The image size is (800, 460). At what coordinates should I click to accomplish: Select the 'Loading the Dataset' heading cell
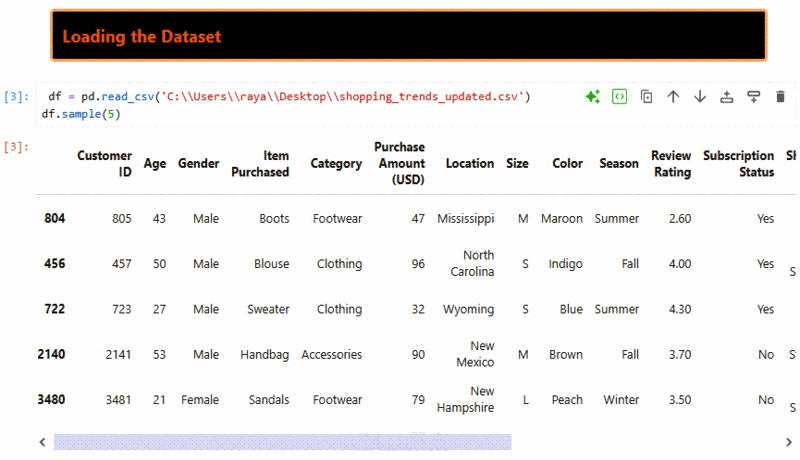(x=408, y=36)
